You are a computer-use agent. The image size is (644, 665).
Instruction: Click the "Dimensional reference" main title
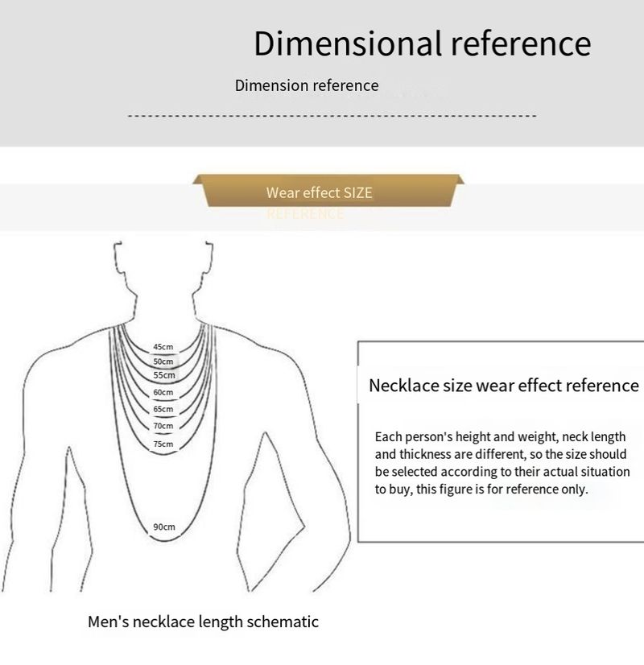422,43
